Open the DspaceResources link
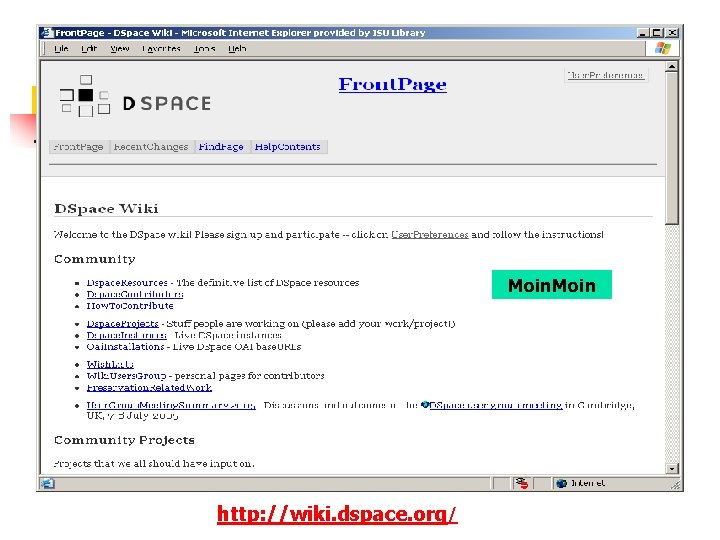Screen dimensions: 720x540 click(127, 283)
